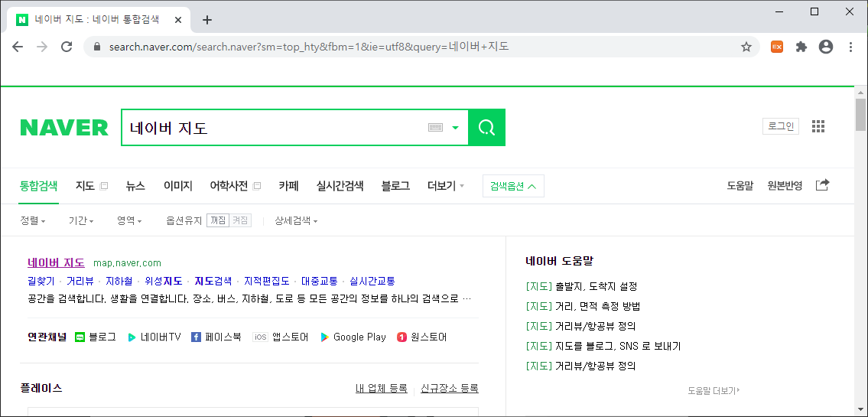Open the Google Play channel
The image size is (868, 417).
(353, 337)
